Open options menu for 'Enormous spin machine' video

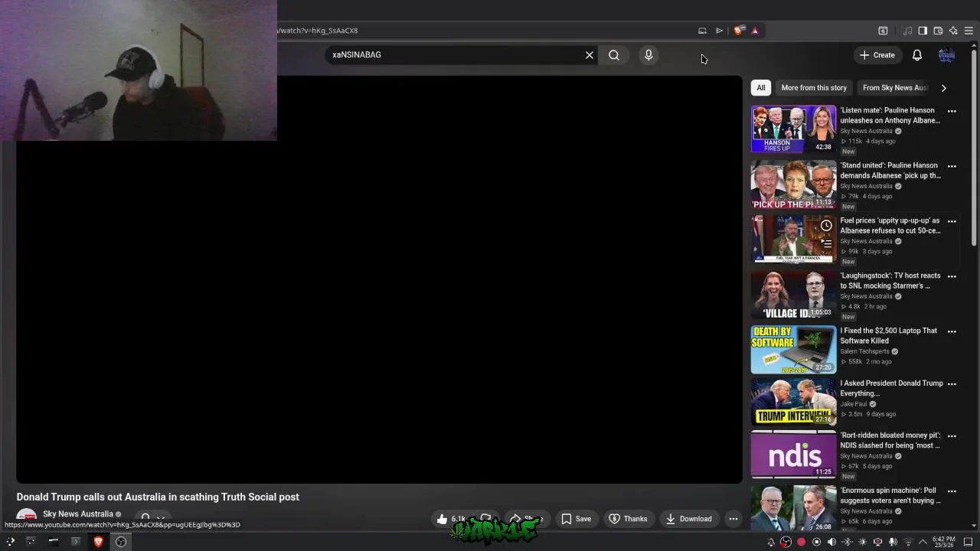point(952,491)
